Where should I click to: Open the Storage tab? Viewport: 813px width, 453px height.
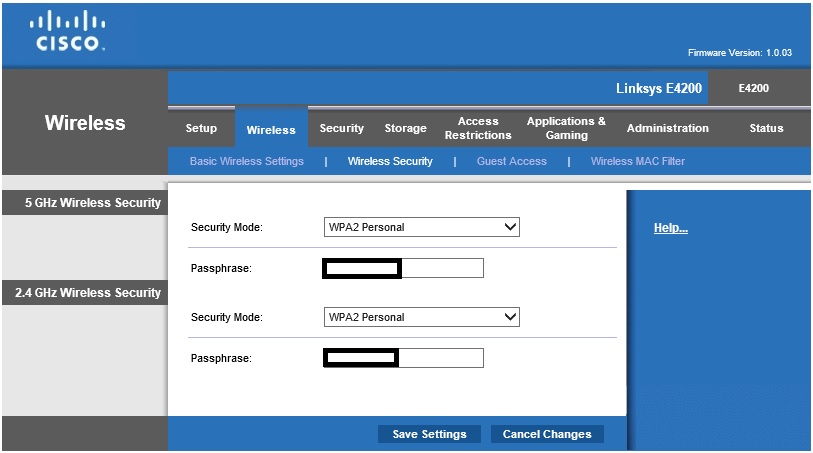405,128
